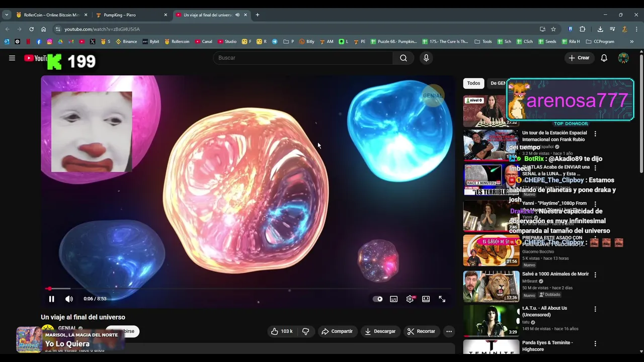Focus the Buscar search field
The height and width of the screenshot is (362, 644).
(x=304, y=58)
